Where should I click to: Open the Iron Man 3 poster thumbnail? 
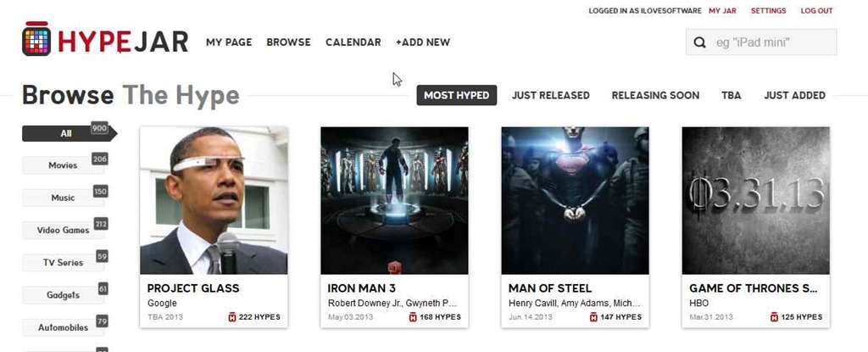coord(395,201)
